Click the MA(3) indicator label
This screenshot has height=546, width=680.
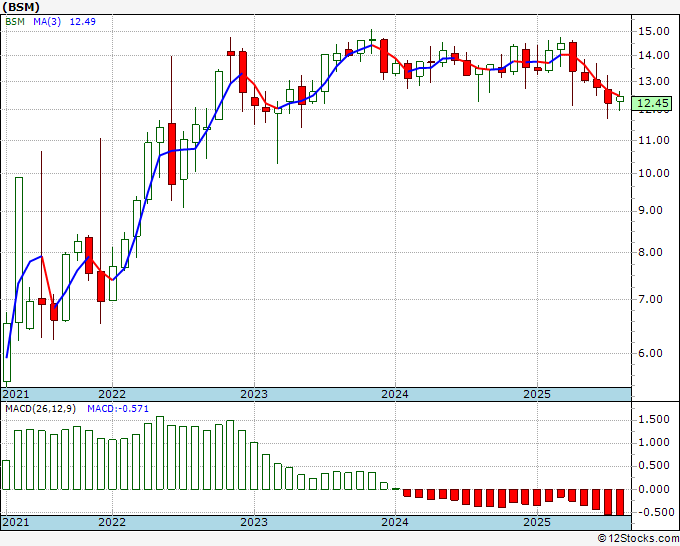47,21
